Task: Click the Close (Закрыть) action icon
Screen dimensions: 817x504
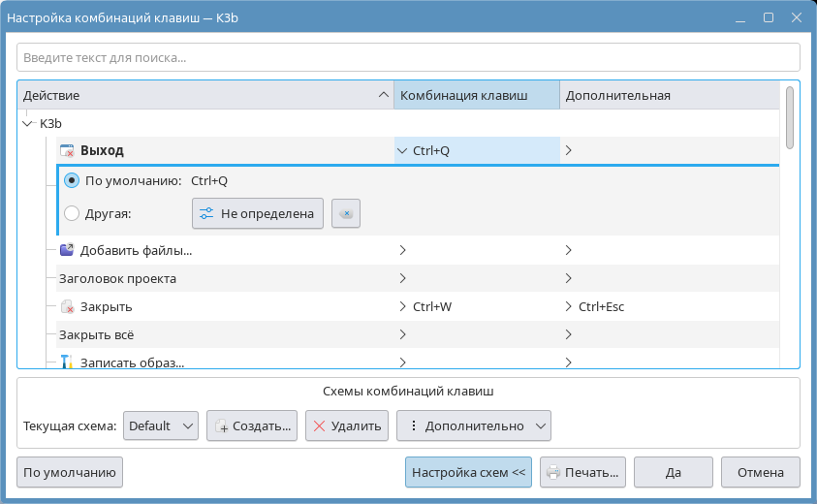Action: click(x=67, y=307)
